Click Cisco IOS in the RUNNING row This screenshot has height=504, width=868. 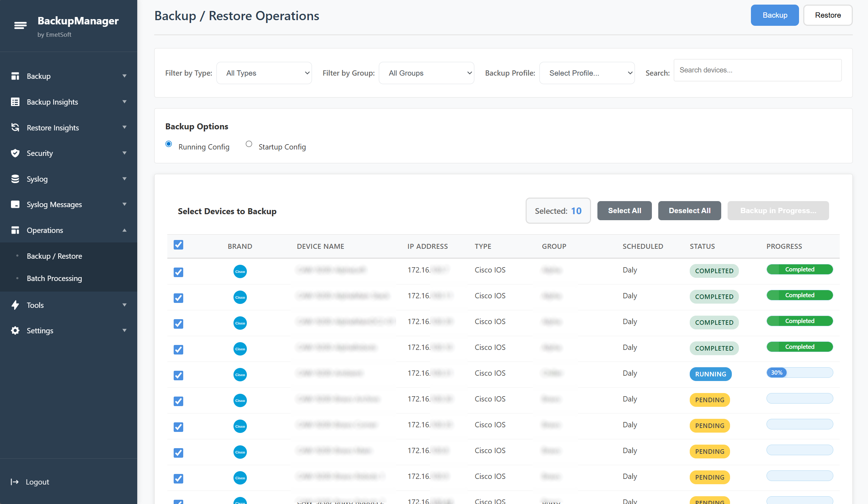point(490,373)
